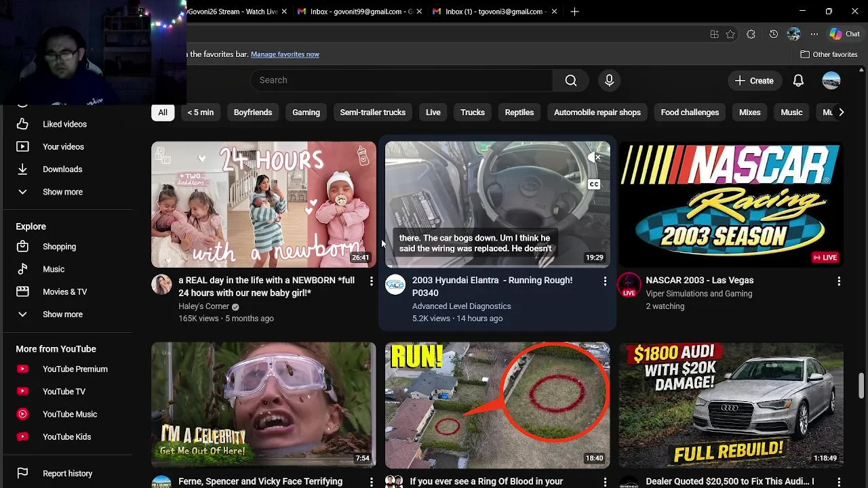
Task: Open NASCAR Racing 2003 Season thumbnail
Action: (x=731, y=204)
